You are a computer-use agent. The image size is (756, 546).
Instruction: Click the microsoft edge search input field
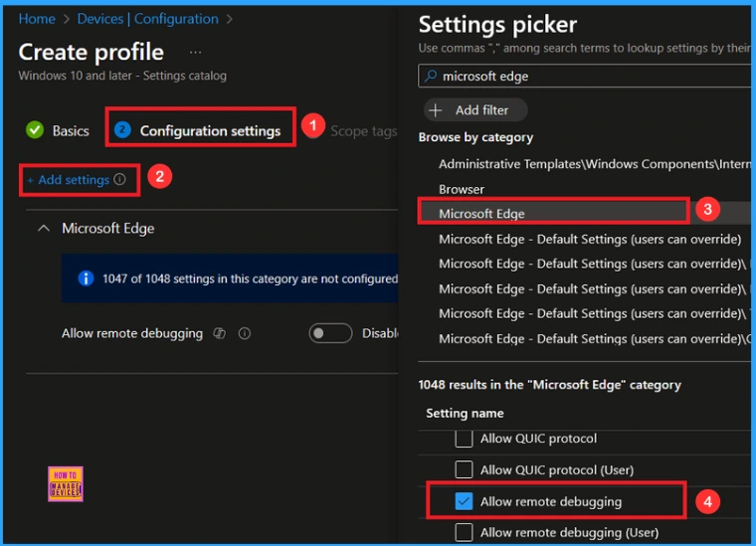(585, 77)
